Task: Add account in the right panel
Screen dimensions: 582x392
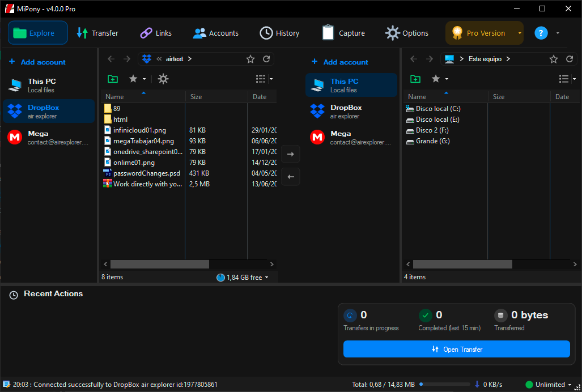Action: (340, 62)
